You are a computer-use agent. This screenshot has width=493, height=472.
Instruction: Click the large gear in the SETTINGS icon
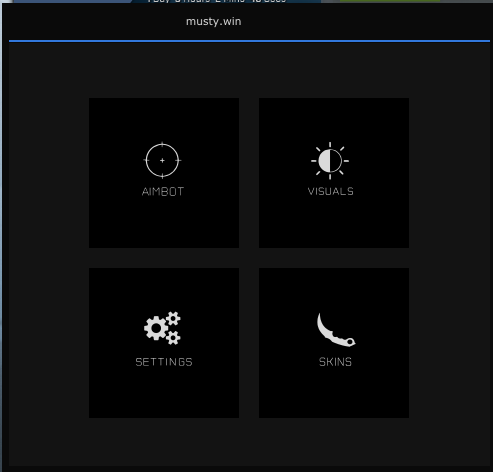click(x=156, y=328)
